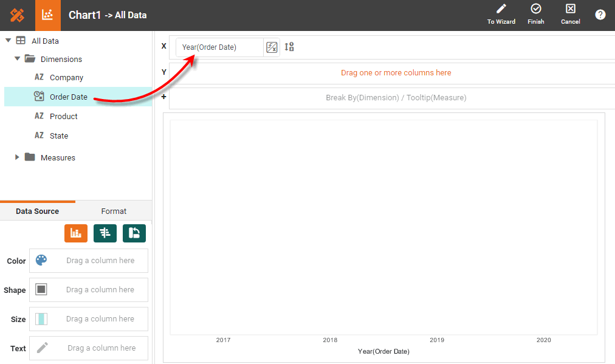Click the rotate chart icon next to Format tab
Image resolution: width=615 pixels, height=364 pixels.
click(134, 233)
